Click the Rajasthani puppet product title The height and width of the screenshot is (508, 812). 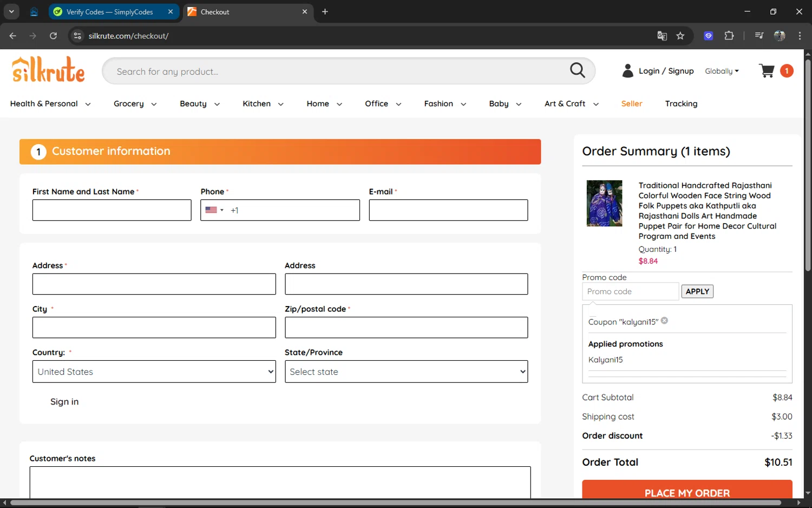pos(707,211)
